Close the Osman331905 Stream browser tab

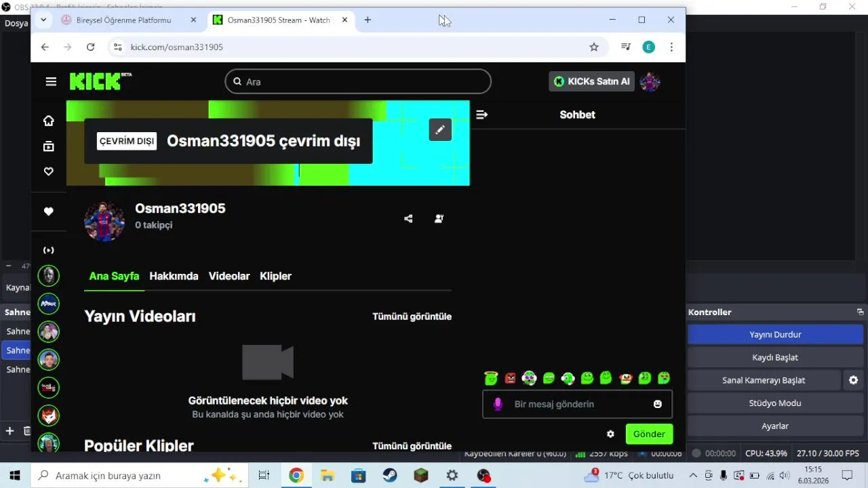(x=344, y=20)
